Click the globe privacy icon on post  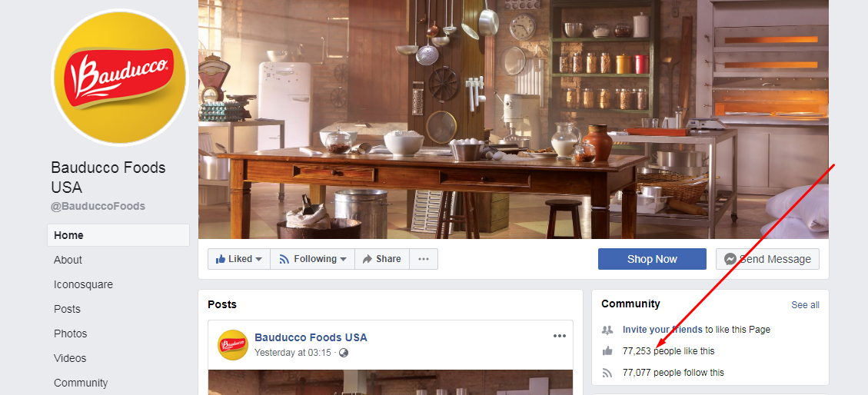(x=343, y=353)
